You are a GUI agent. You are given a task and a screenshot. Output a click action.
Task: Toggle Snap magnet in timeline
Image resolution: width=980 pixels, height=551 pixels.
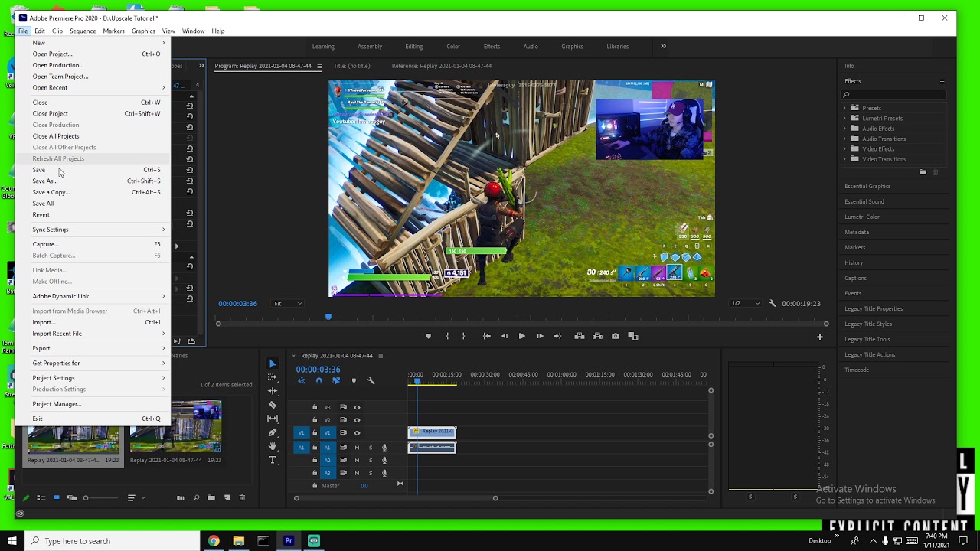(318, 380)
